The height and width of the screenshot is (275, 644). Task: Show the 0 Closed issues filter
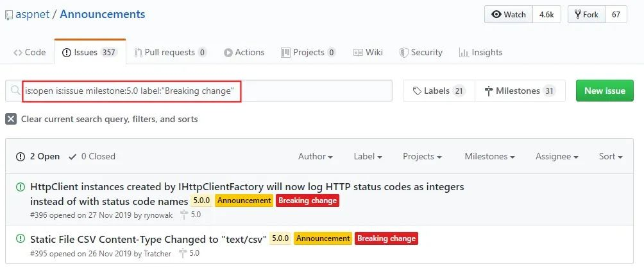coord(92,156)
